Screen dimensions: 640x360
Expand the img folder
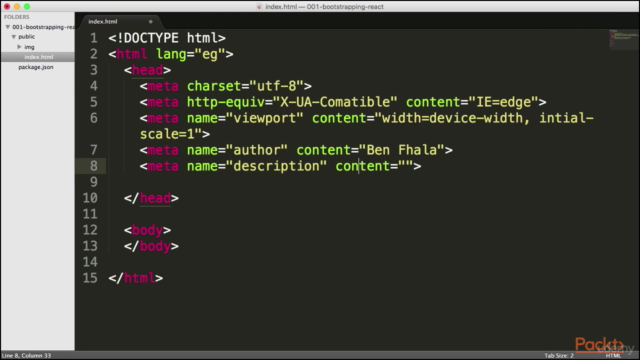pyautogui.click(x=19, y=47)
